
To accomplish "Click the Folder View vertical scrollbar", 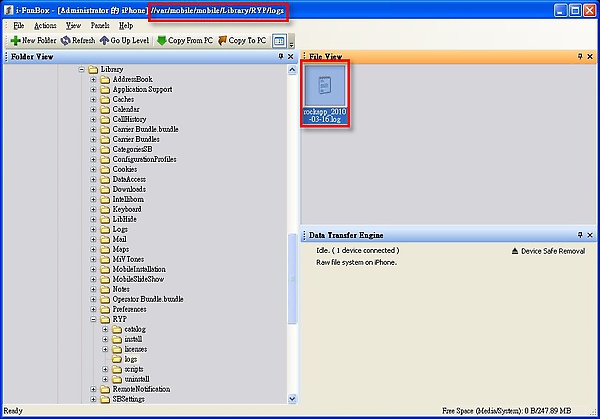I will 292,280.
